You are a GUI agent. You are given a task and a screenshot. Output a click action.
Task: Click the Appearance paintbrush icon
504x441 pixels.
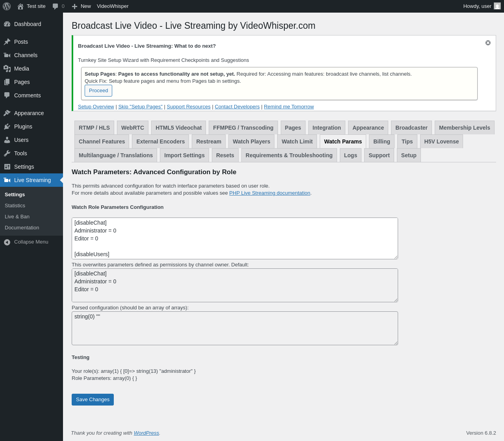tap(7, 113)
